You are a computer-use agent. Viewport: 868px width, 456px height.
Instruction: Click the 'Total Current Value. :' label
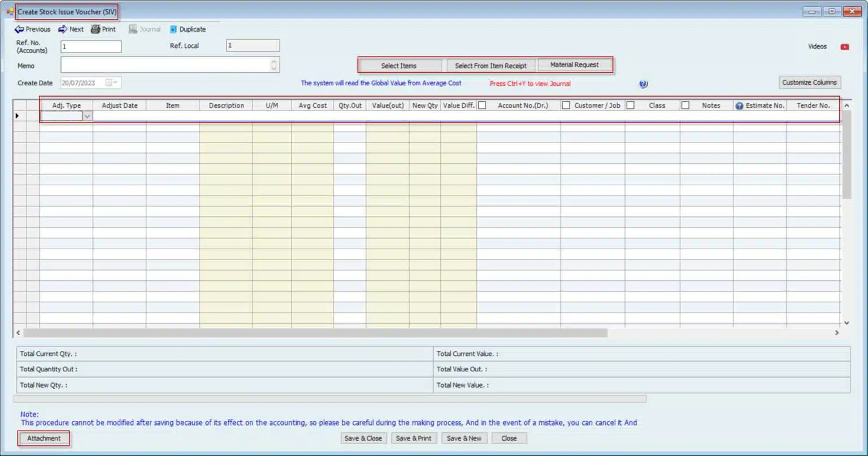[x=467, y=354]
